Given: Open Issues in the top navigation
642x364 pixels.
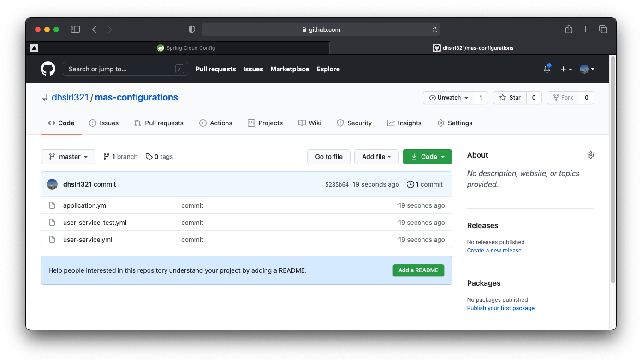Looking at the screenshot, I should [x=253, y=69].
